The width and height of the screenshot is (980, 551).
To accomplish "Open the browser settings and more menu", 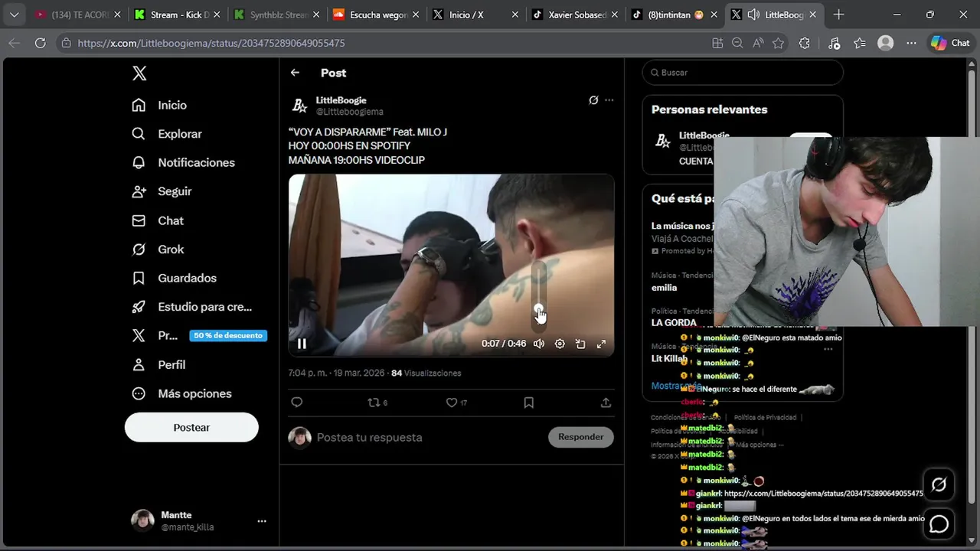I will pos(911,44).
